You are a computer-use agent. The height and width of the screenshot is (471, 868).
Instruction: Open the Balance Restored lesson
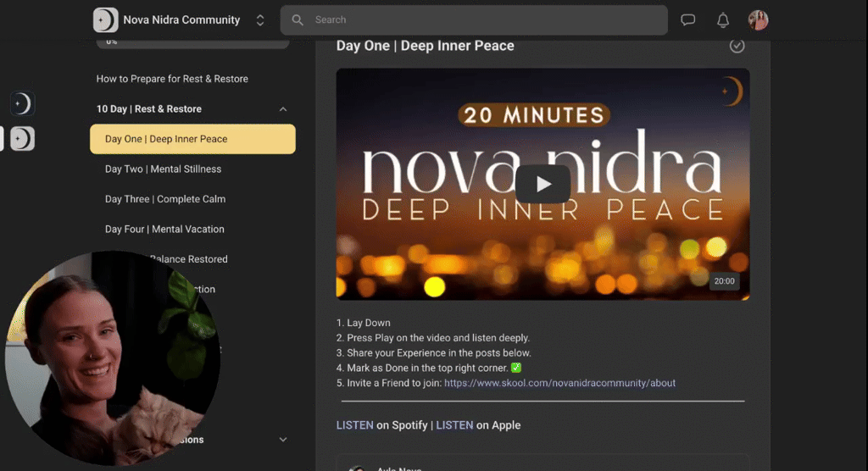tap(188, 259)
